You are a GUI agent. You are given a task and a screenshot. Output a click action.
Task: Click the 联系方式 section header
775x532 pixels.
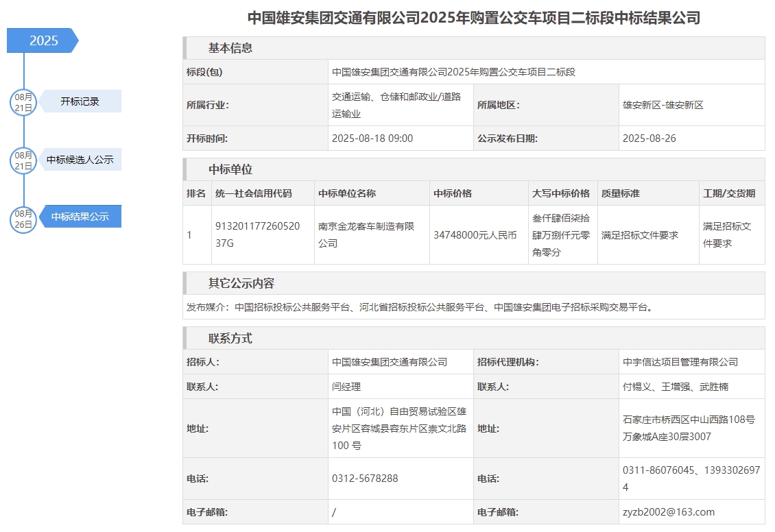point(230,338)
